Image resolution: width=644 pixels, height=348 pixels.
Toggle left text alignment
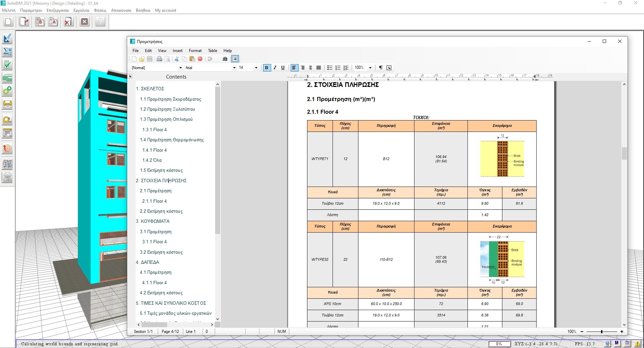click(x=294, y=68)
